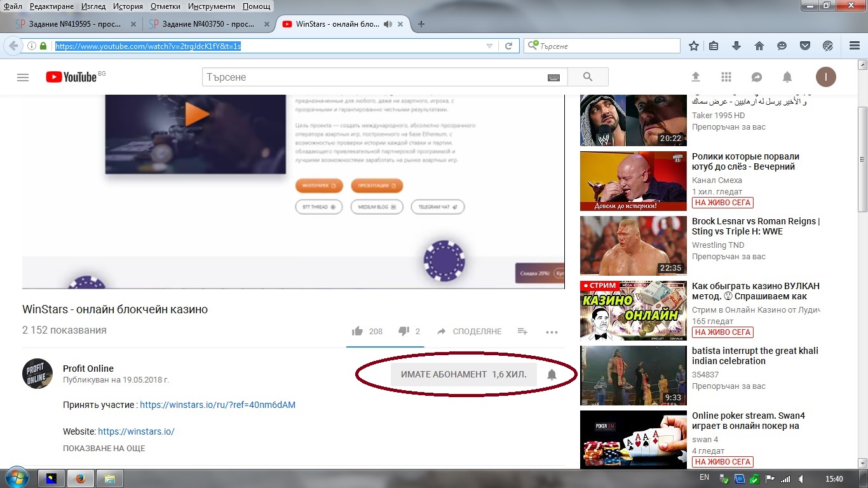Play the Taker 1995 HD video thumbnail
Viewport: 868px width, 488px height.
click(x=634, y=119)
